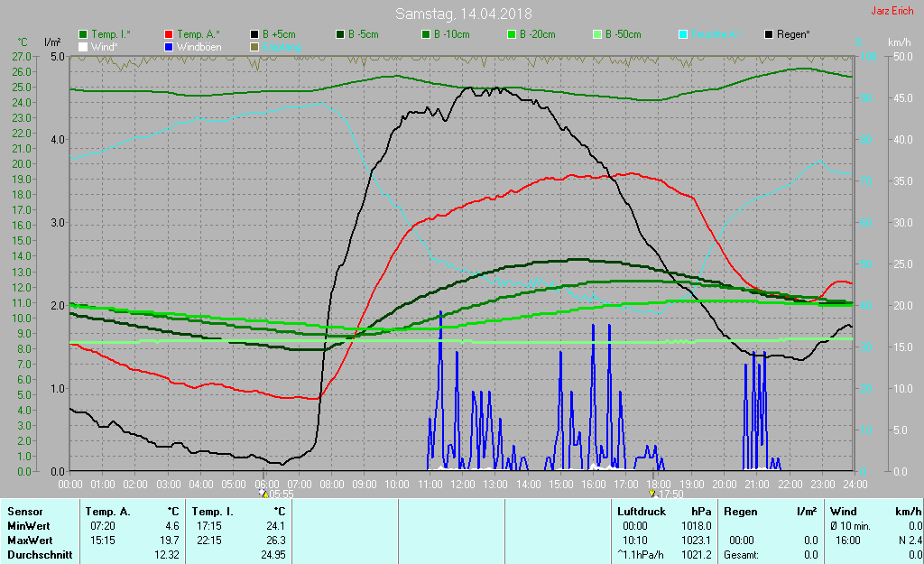Click the Temp. I. maximum value '26.3'
The height and width of the screenshot is (564, 924).
pyautogui.click(x=276, y=541)
